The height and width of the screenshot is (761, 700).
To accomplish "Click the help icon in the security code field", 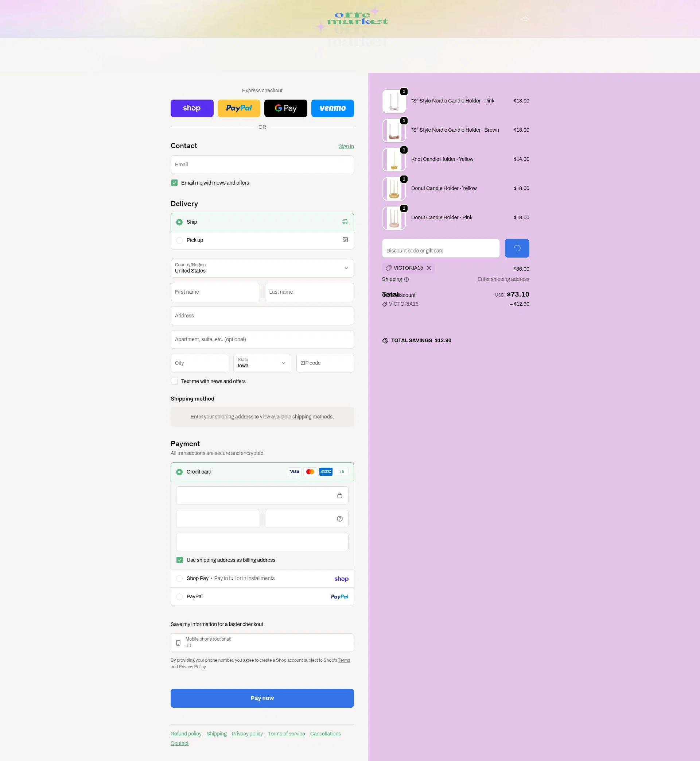I will coord(339,518).
